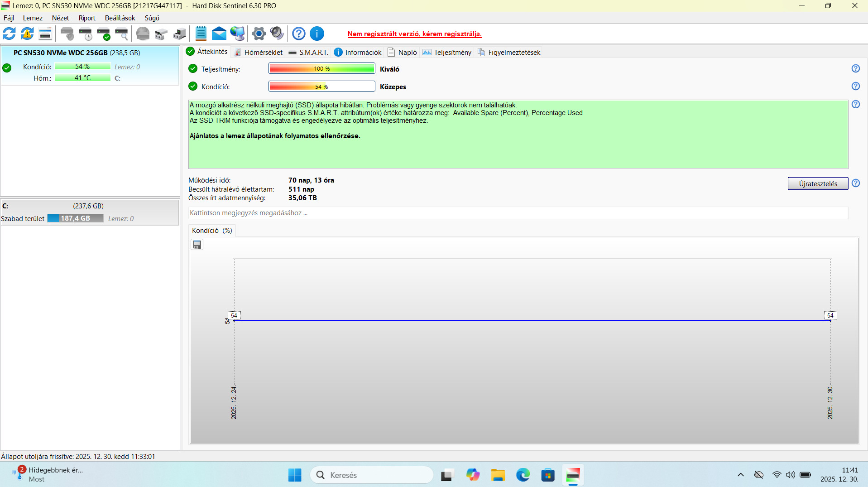This screenshot has width=868, height=487.
Task: Click the 35,06 TB written data value
Action: 302,198
